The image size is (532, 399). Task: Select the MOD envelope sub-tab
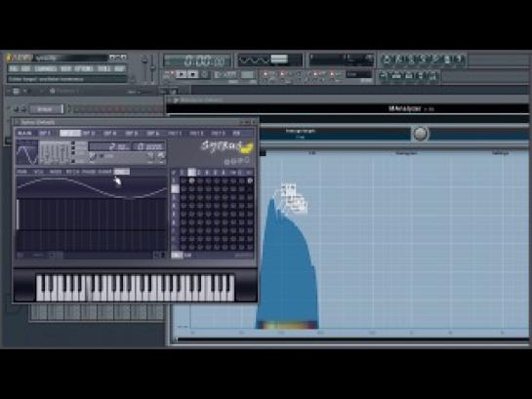coord(56,172)
